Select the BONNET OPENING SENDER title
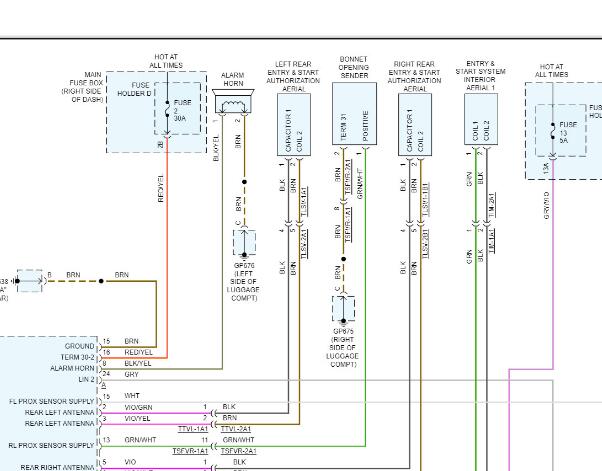The width and height of the screenshot is (602, 471). click(354, 68)
